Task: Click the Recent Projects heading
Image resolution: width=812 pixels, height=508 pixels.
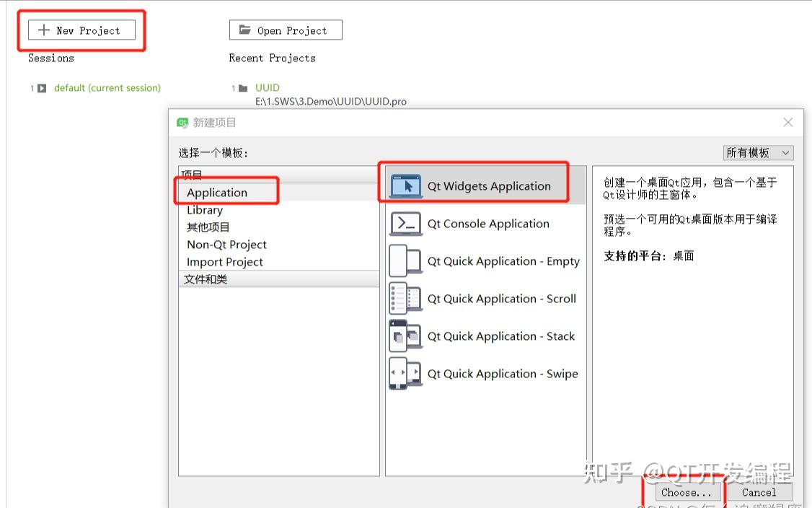Action: (x=273, y=58)
